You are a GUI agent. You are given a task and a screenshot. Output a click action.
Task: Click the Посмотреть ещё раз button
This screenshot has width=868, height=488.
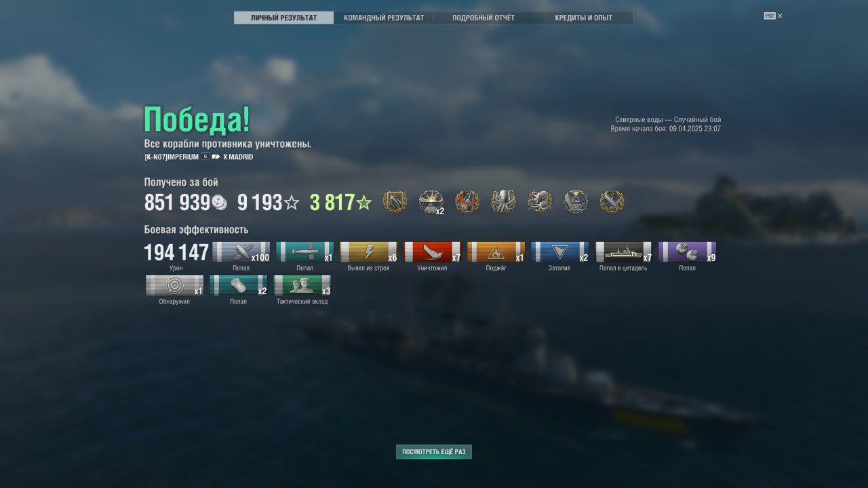click(434, 451)
